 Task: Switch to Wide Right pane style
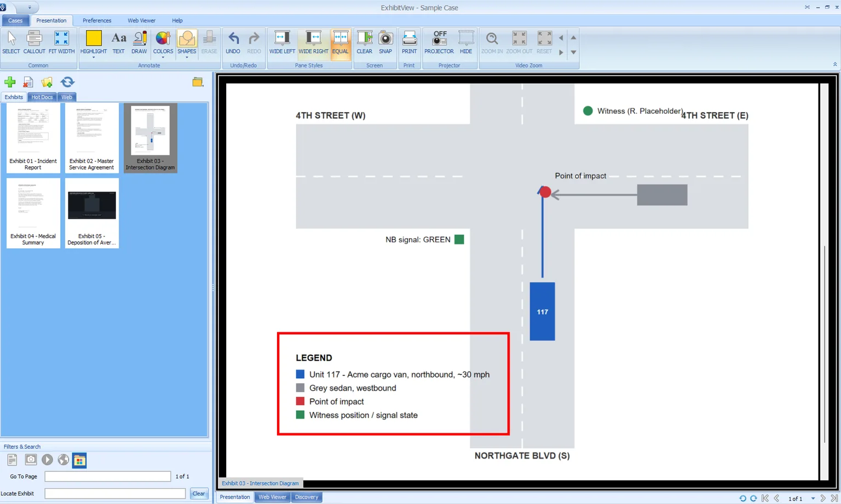314,42
